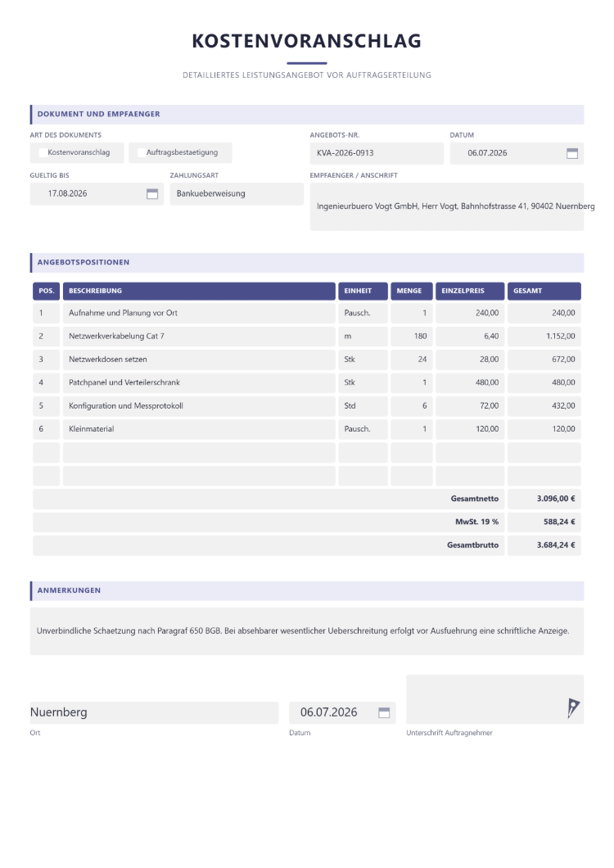Click the Zahlungsart field showing Bankueberweisung
The height and width of the screenshot is (868, 614).
coord(237,194)
